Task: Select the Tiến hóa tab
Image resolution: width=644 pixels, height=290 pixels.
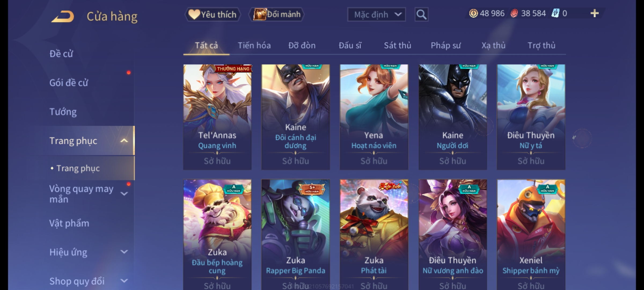Action: [254, 45]
